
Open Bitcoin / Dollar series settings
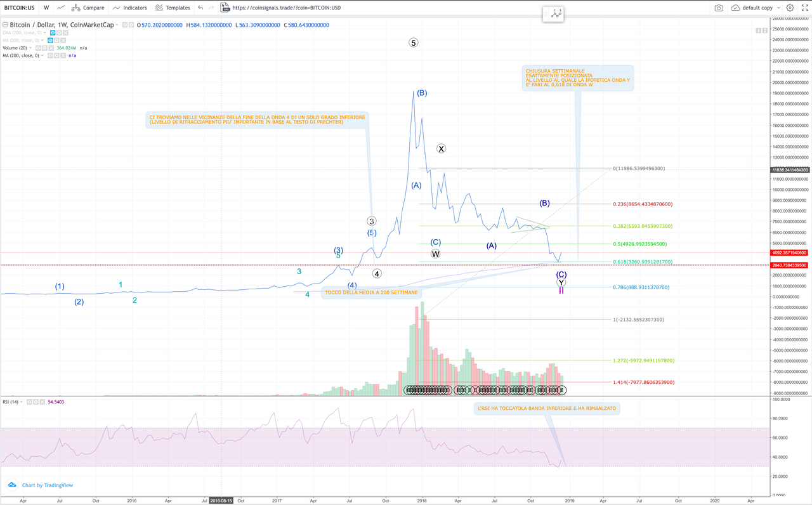(x=131, y=25)
